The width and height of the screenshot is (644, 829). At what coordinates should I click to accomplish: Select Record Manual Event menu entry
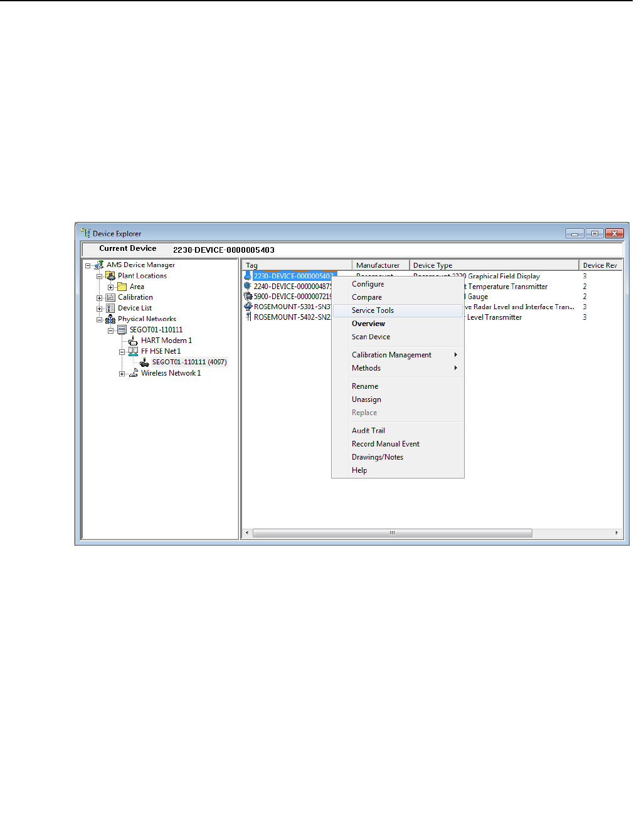pos(398,444)
